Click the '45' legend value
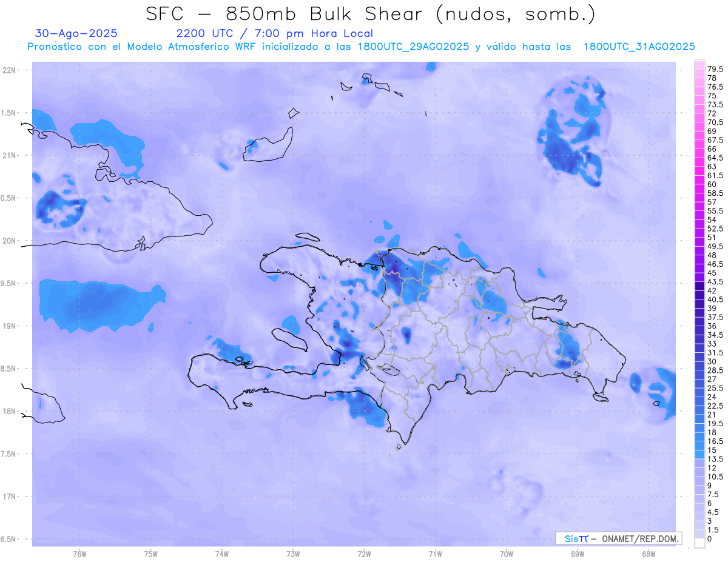 tap(712, 273)
